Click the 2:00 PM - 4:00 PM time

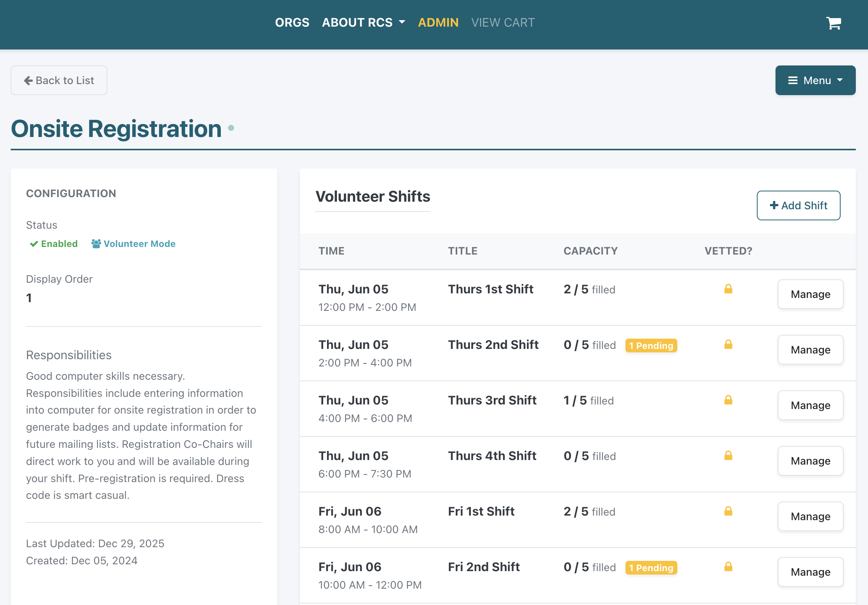[365, 363]
